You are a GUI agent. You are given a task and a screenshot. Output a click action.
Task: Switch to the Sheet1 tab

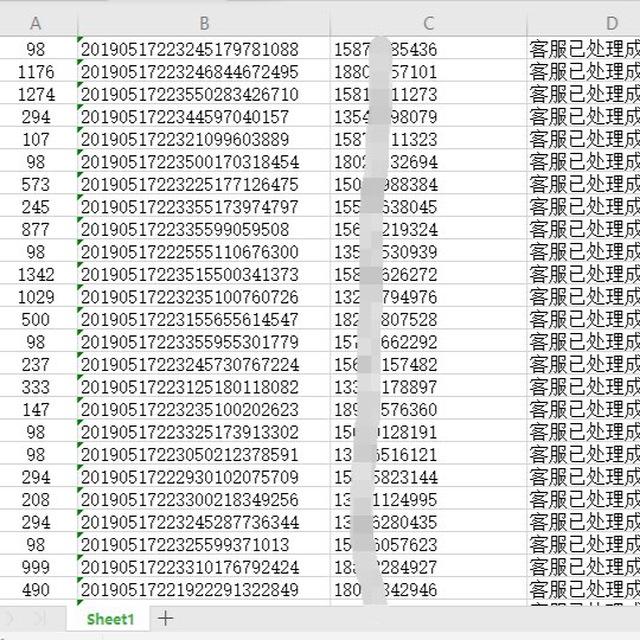pyautogui.click(x=110, y=619)
